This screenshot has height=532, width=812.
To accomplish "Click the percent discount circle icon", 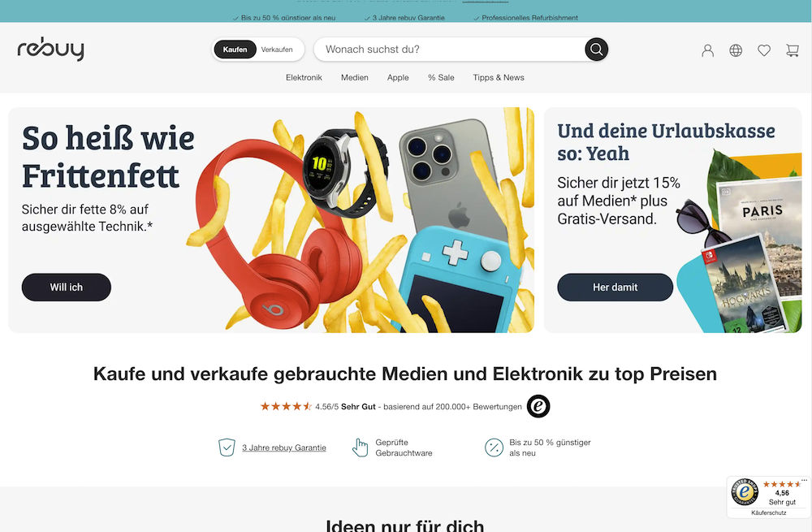I will (494, 447).
